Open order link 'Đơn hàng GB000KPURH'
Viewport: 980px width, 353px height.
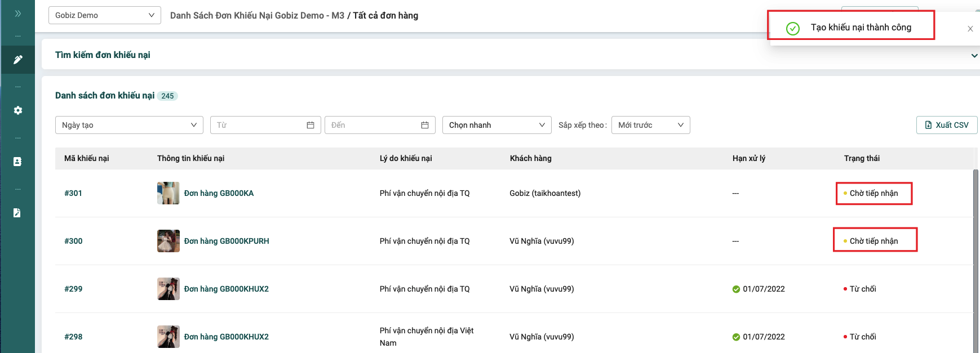[x=227, y=241]
